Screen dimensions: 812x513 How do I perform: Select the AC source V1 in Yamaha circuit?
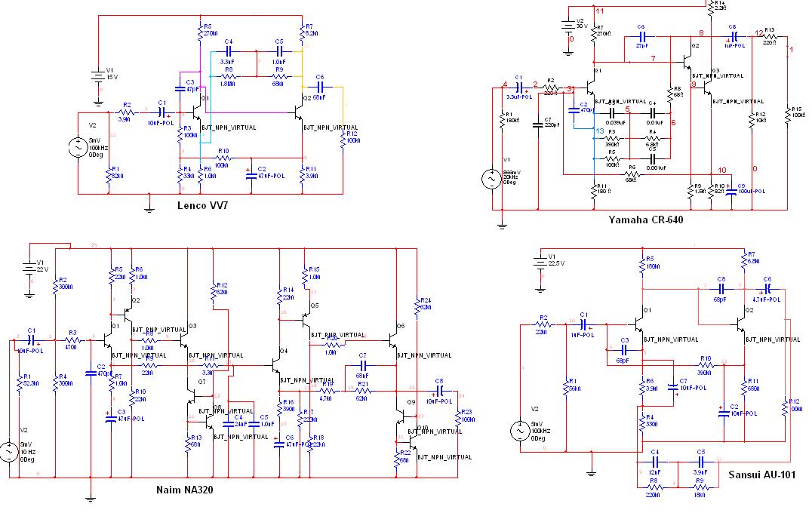pos(491,179)
